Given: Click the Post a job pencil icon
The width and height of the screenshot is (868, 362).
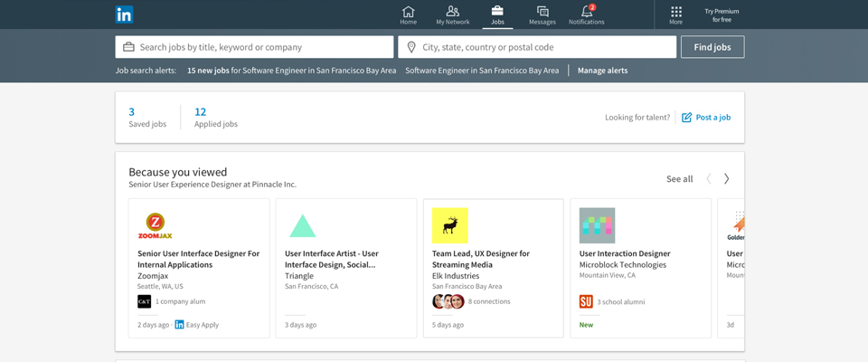Looking at the screenshot, I should click(686, 118).
